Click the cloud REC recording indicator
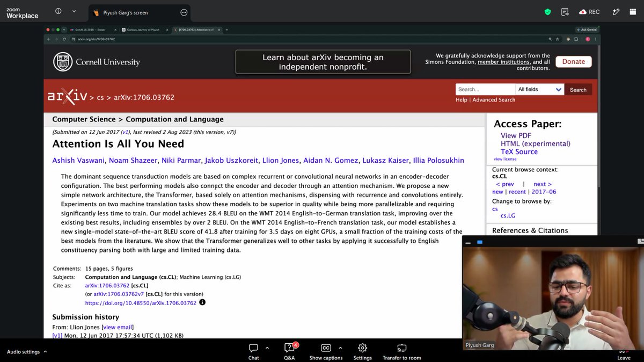The width and height of the screenshot is (644, 362). [x=589, y=12]
